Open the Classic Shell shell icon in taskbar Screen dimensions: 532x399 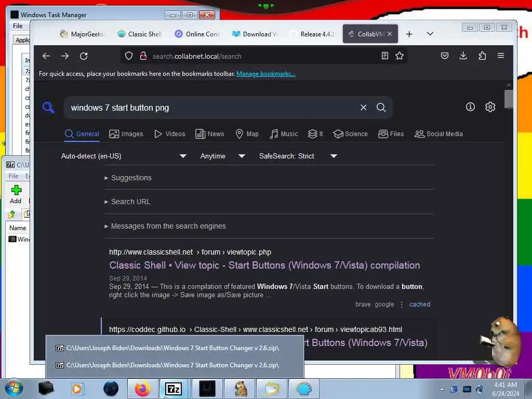[303, 389]
